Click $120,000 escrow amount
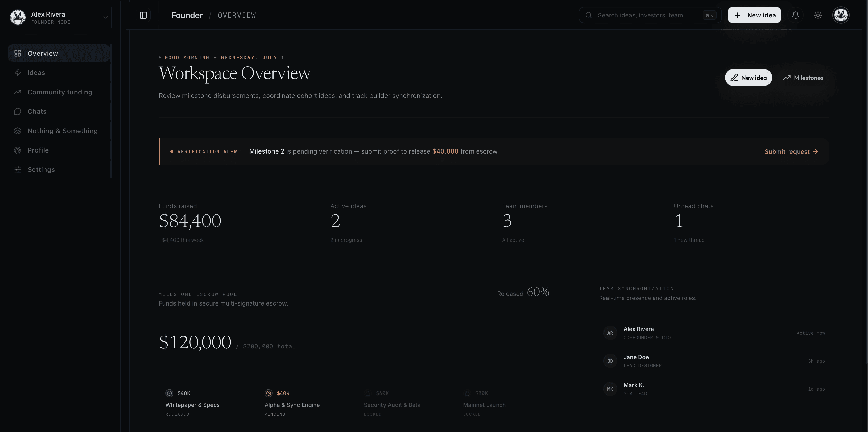 pyautogui.click(x=195, y=342)
